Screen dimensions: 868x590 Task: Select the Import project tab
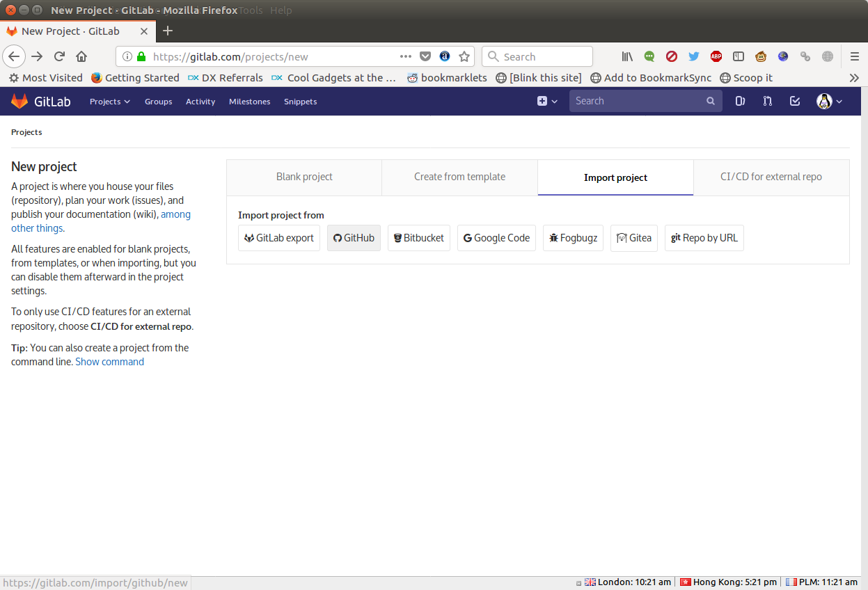tap(616, 177)
